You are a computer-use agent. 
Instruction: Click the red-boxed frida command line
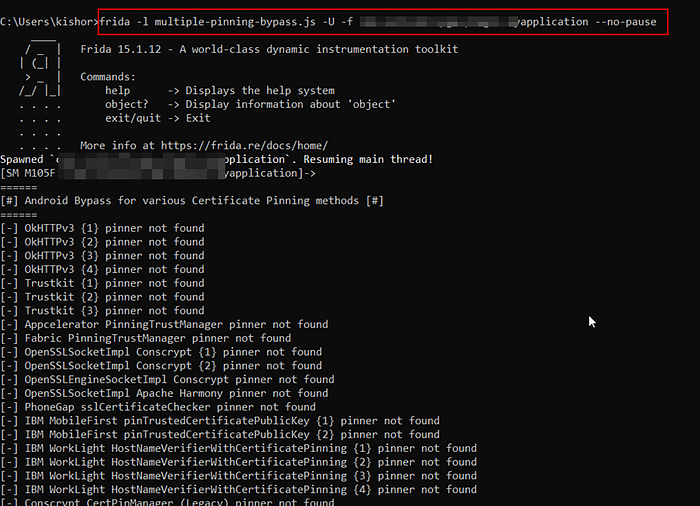tap(383, 21)
